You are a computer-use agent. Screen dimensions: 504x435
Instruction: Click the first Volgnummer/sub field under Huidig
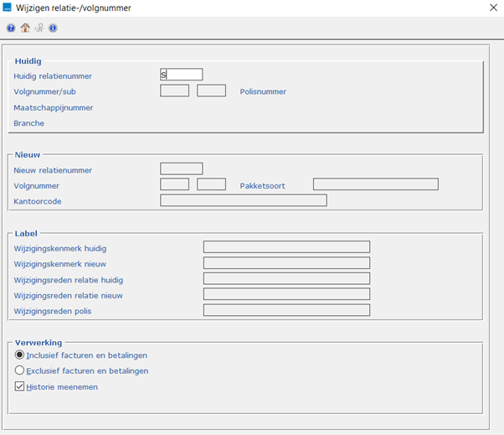tap(174, 91)
